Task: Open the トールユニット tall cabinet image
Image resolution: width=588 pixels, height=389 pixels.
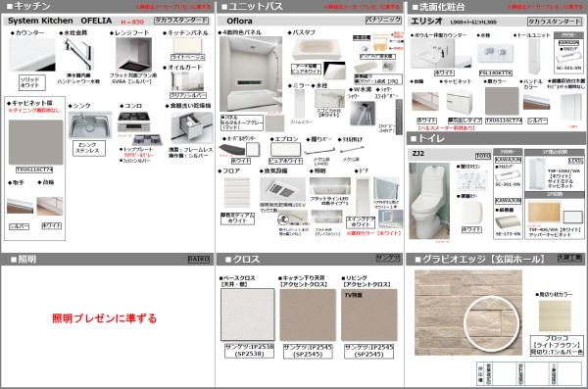Action: pos(533,56)
